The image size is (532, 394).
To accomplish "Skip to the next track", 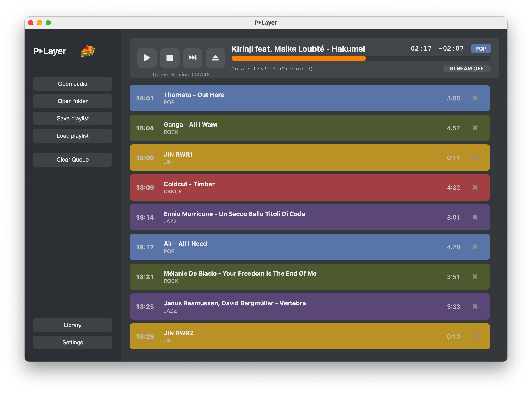I will tap(192, 58).
